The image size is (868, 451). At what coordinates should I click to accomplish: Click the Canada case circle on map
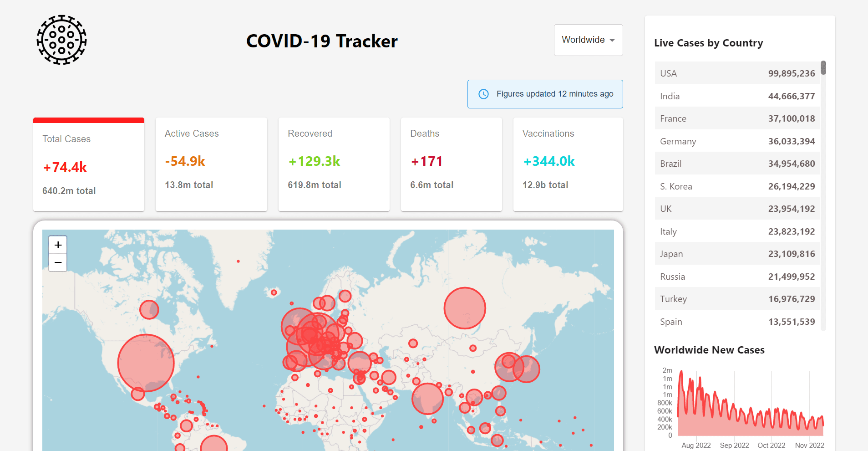pyautogui.click(x=149, y=309)
